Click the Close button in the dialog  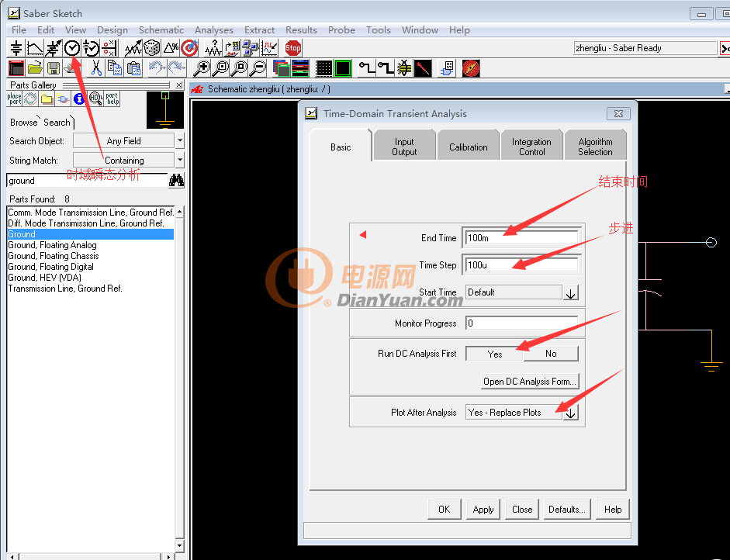point(522,510)
